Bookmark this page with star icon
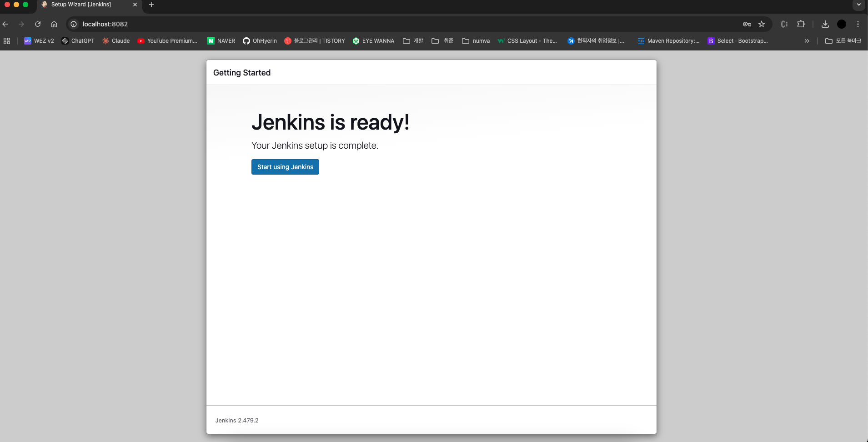This screenshot has width=868, height=442. pos(762,24)
